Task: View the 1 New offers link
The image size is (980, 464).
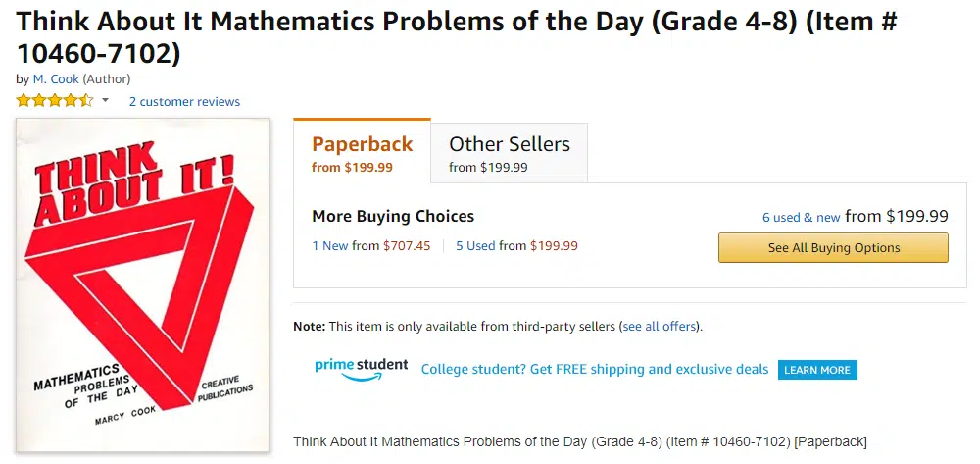Action: pyautogui.click(x=330, y=246)
